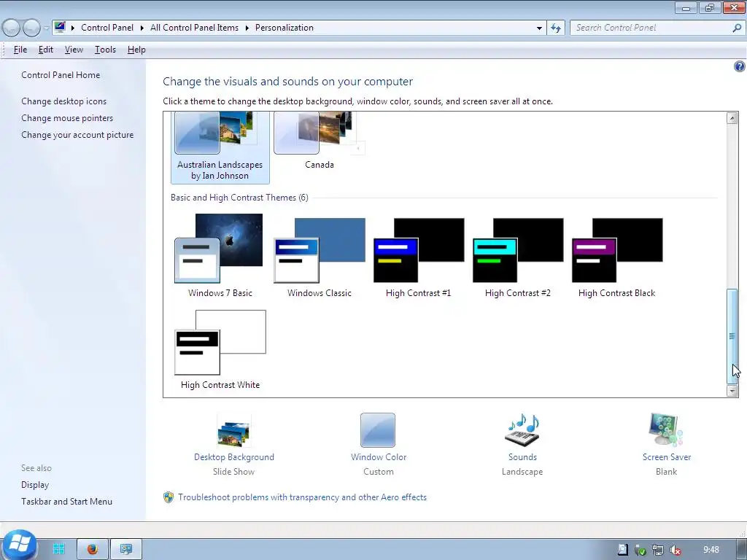Click the network tray icon

pyautogui.click(x=658, y=550)
